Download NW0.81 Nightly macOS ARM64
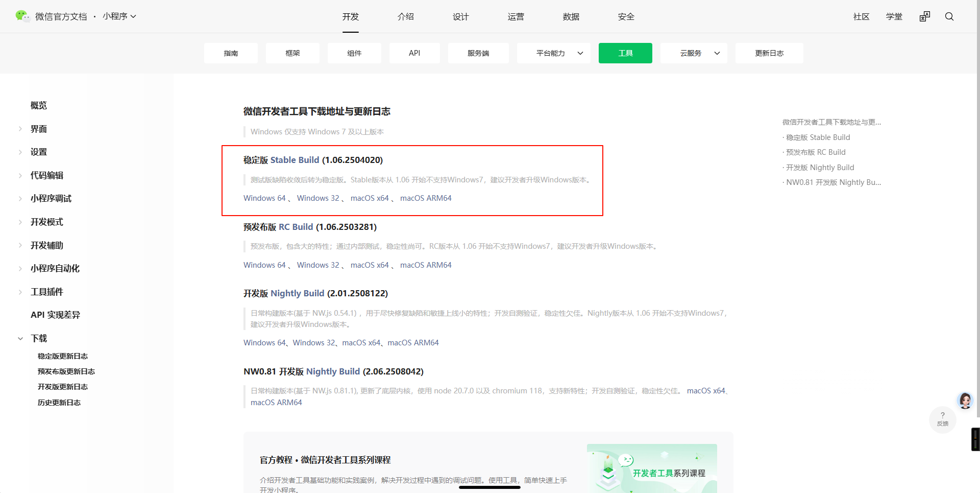 click(x=276, y=403)
